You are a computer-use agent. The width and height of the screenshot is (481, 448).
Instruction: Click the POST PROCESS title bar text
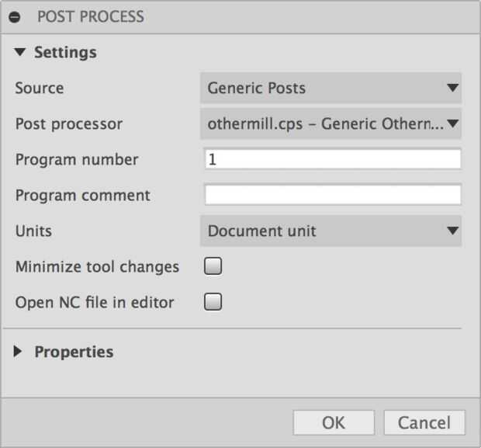91,16
